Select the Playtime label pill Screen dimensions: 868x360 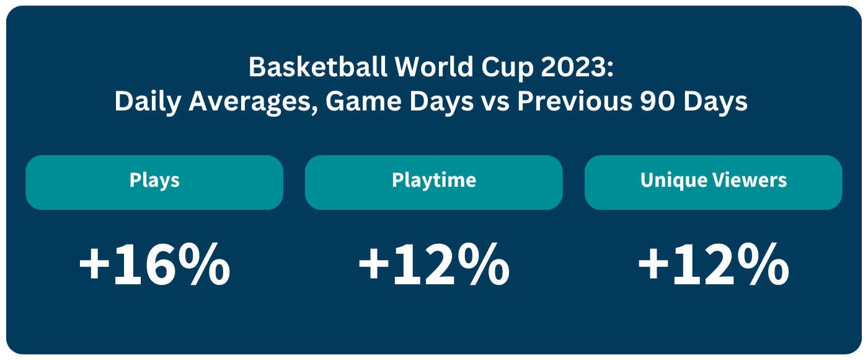pos(434,182)
